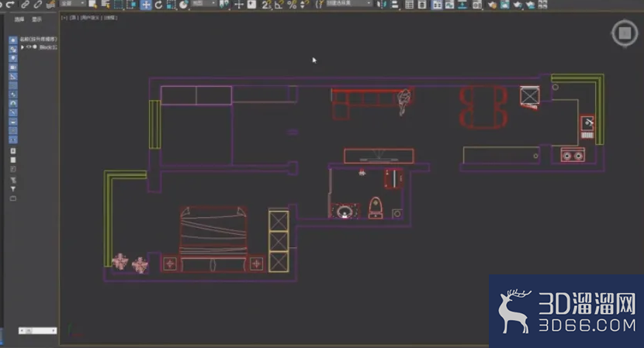Click the Name column header in Scene Explorer

click(38, 40)
